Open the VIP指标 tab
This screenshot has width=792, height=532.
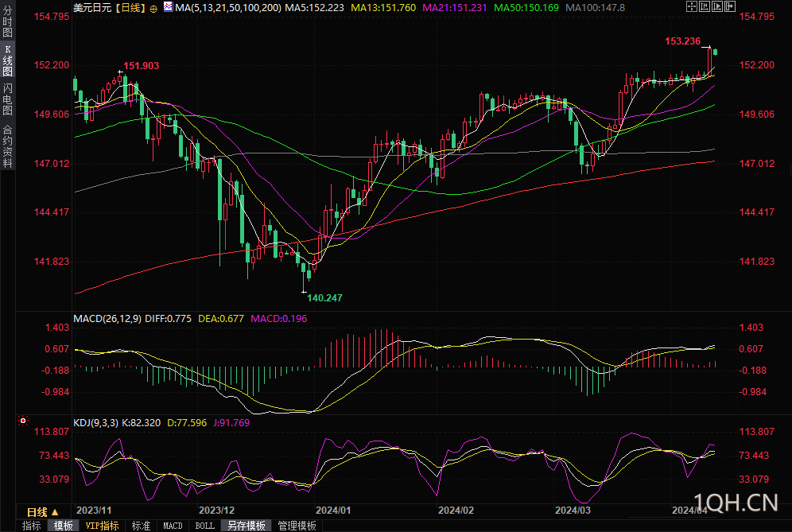(102, 526)
